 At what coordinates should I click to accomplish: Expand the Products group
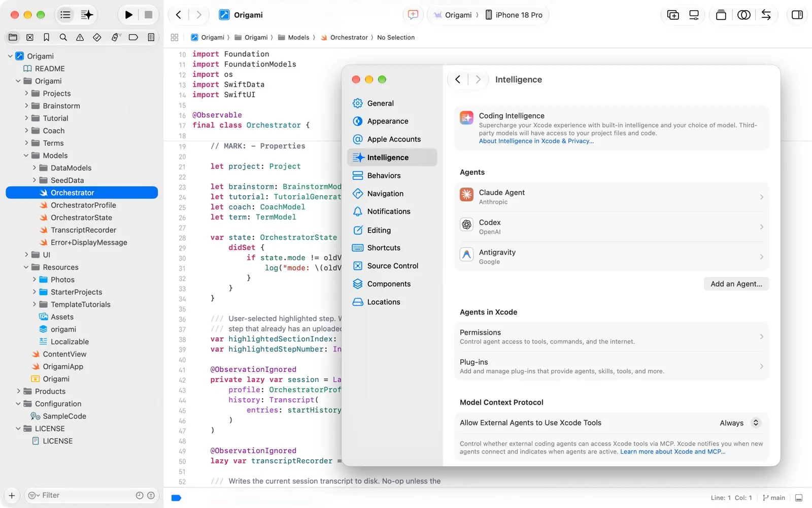[x=18, y=391]
